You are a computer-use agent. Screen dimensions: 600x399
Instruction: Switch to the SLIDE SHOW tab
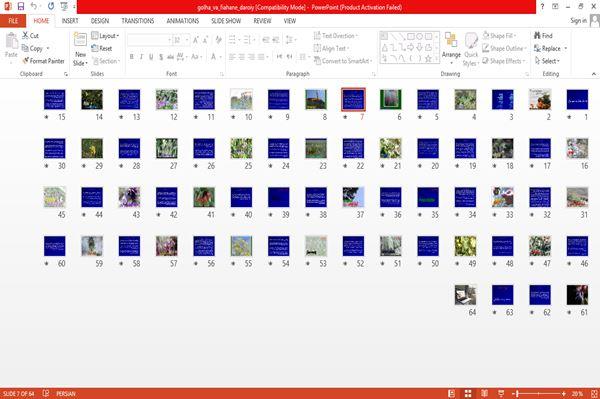226,21
